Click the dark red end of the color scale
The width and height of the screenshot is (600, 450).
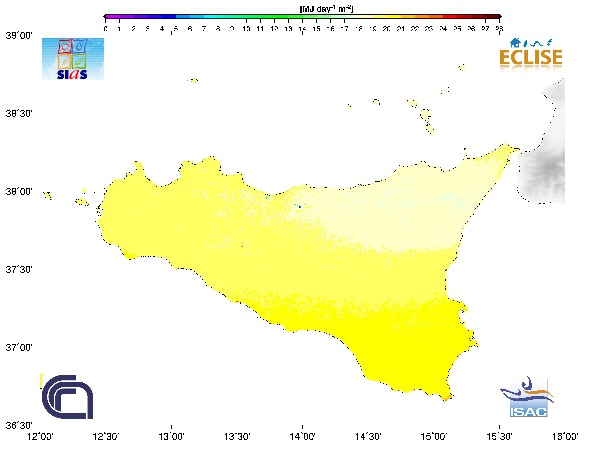tap(494, 16)
